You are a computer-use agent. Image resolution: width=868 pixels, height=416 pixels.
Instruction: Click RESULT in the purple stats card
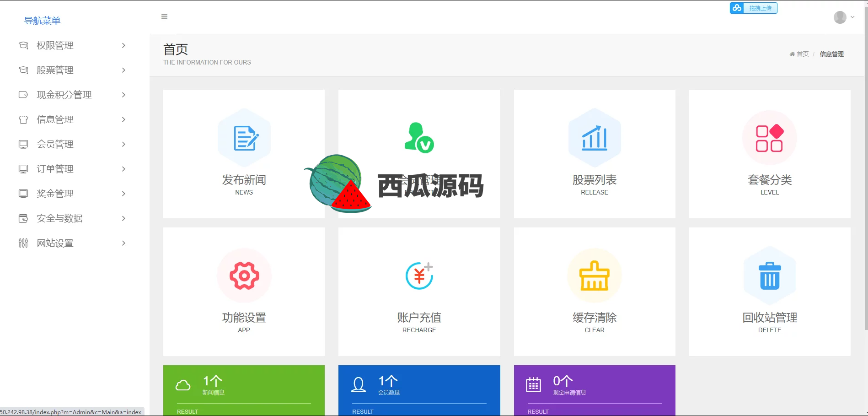coord(538,411)
